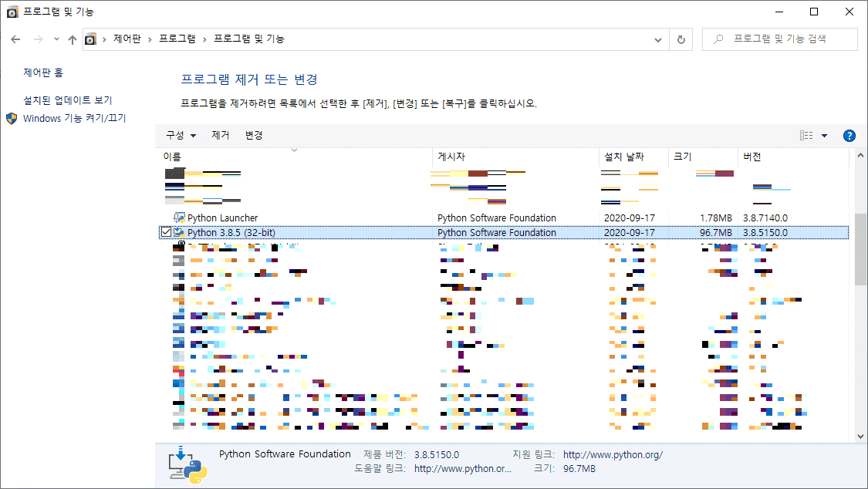Sort by 게시자 column header
The width and height of the screenshot is (868, 489).
pyautogui.click(x=515, y=157)
